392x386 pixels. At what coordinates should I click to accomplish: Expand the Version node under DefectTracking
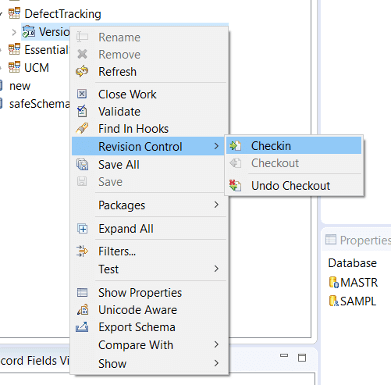(14, 32)
